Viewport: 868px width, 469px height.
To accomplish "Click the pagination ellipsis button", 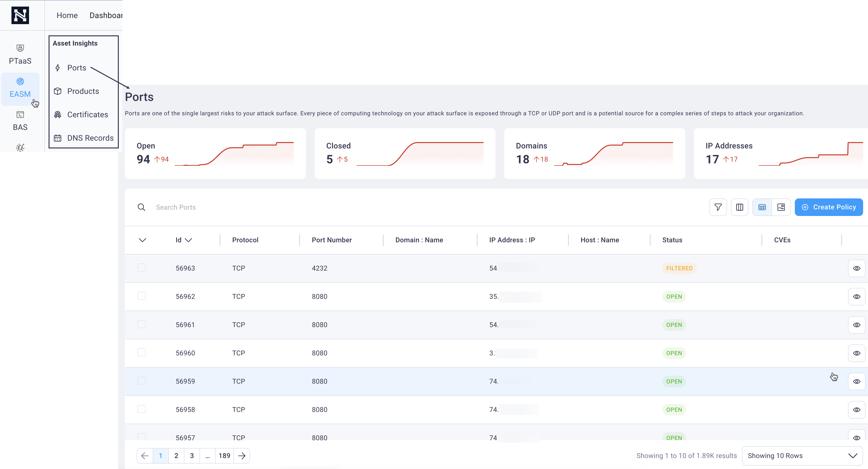I will coord(208,456).
